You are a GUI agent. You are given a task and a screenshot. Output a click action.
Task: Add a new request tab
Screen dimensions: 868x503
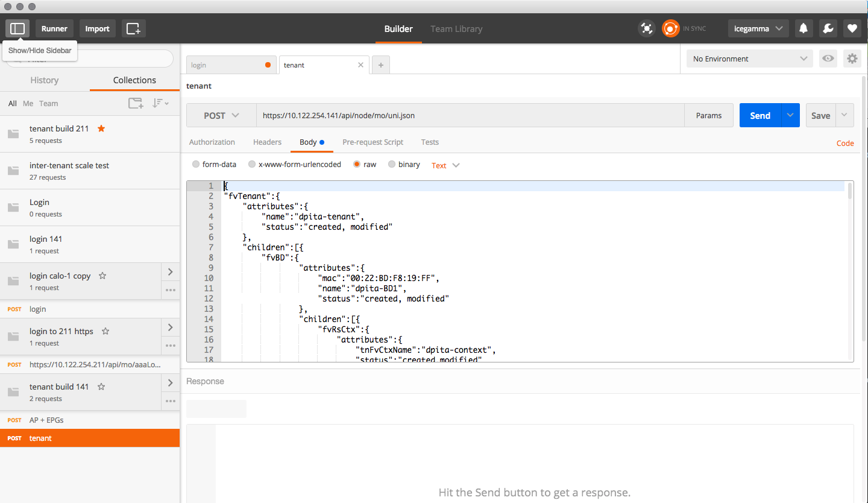tap(381, 65)
